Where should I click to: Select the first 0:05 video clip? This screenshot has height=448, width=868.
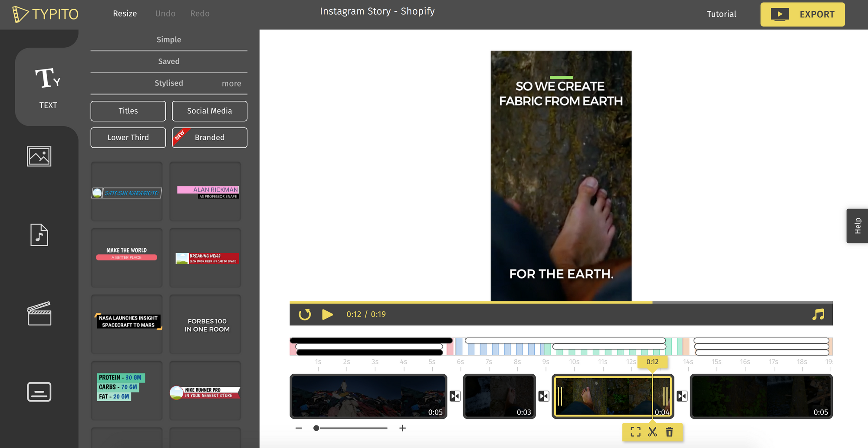click(368, 396)
